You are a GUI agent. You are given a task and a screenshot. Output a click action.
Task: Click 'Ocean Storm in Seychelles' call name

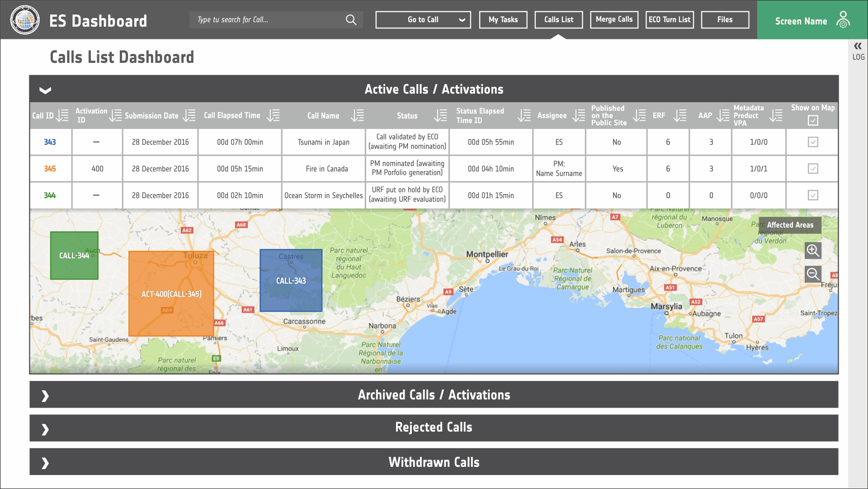tap(324, 195)
